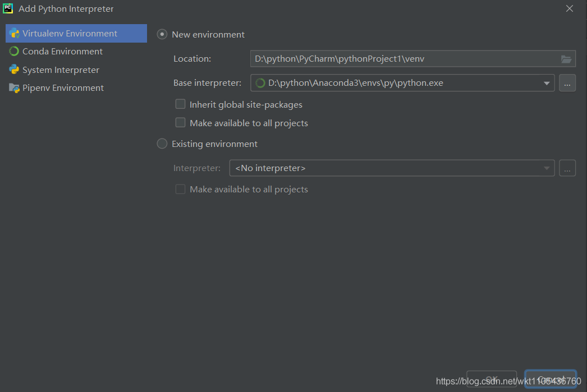
Task: Click the Pipenv Environment folder icon
Action: [14, 88]
